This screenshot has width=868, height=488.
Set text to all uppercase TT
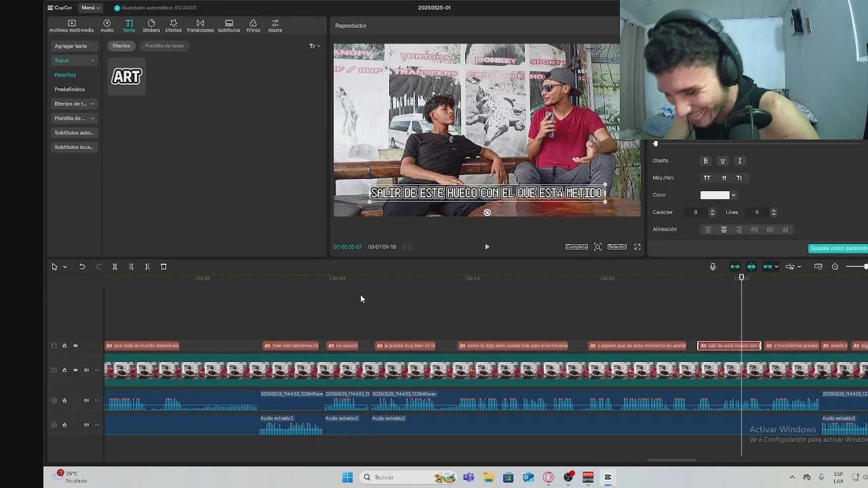(707, 178)
